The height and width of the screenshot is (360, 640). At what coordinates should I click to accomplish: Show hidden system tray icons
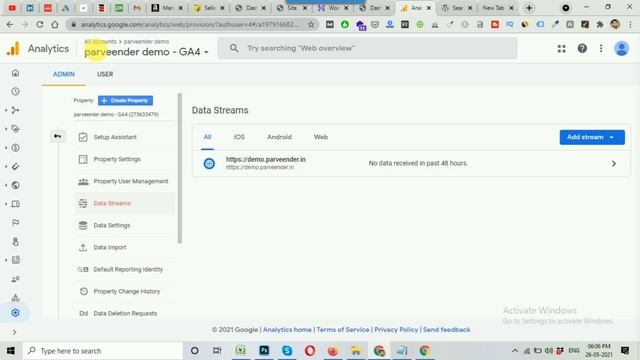click(x=515, y=351)
